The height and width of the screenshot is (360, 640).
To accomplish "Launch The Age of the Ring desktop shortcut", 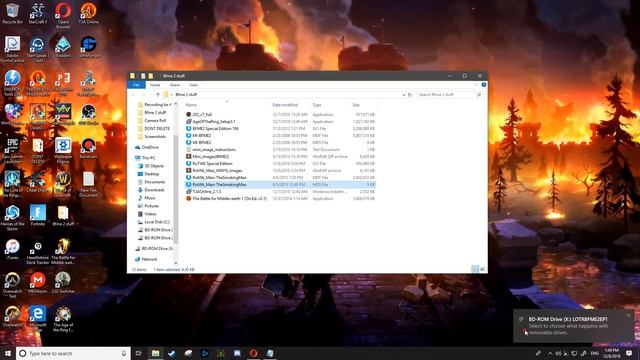I will (x=63, y=318).
